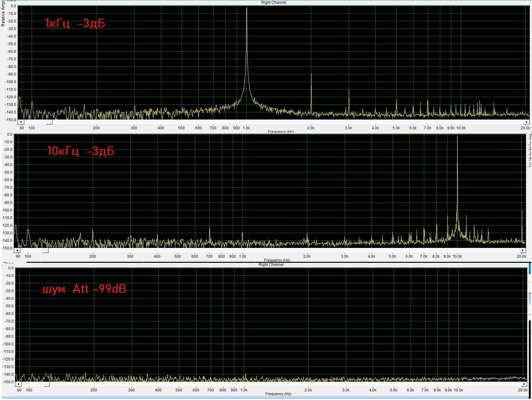The image size is (532, 400).
Task: Click left scroll arrow in 1кГц spectrum chart
Action: [x=21, y=122]
